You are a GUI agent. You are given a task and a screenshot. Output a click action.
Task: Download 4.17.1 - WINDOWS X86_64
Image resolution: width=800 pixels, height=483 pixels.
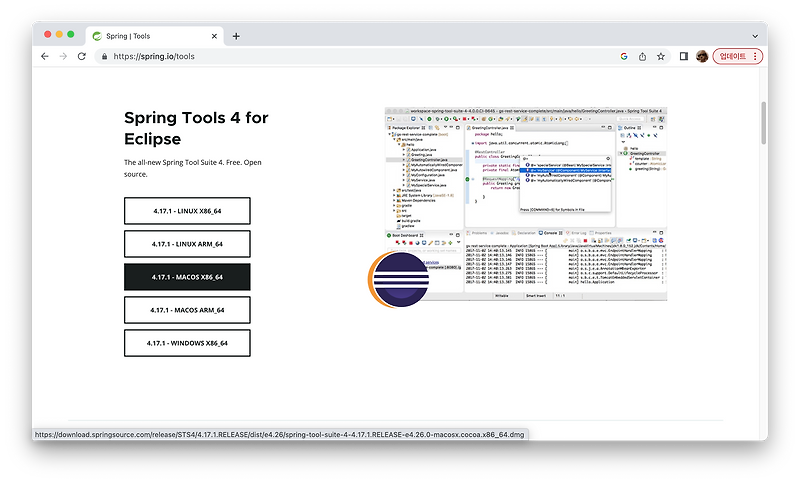[x=187, y=343]
